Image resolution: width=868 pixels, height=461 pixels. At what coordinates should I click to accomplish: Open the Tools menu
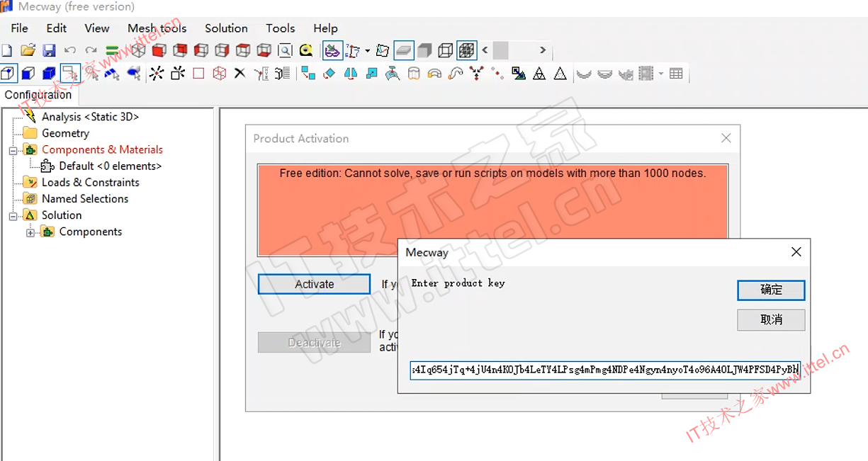pos(281,28)
